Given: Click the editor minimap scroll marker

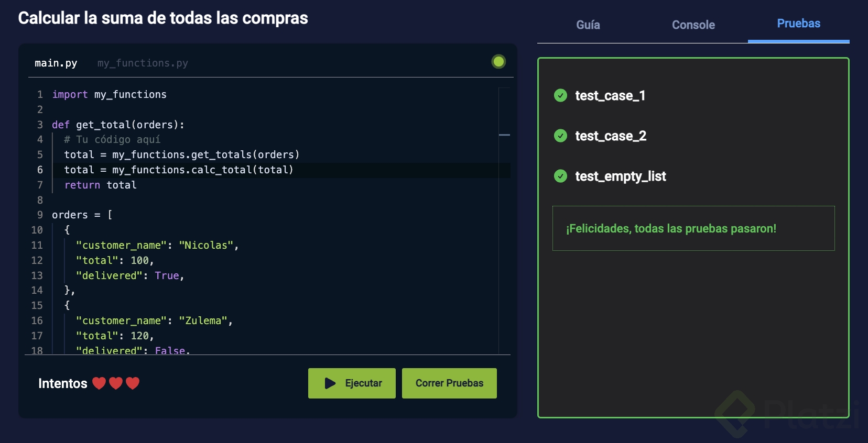Looking at the screenshot, I should (x=504, y=135).
